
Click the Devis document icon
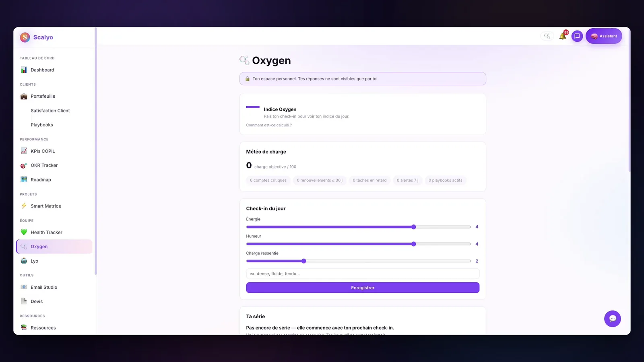[24, 301]
